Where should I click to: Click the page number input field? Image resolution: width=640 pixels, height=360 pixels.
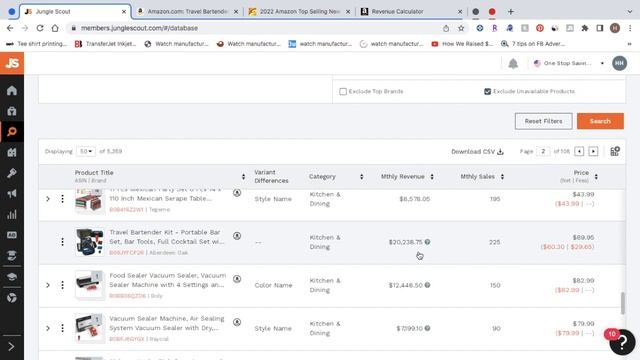[543, 151]
